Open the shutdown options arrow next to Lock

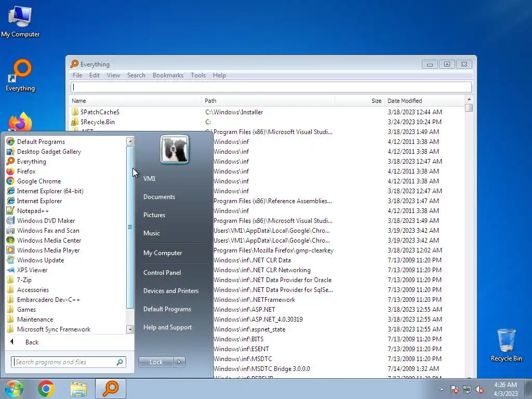click(179, 362)
